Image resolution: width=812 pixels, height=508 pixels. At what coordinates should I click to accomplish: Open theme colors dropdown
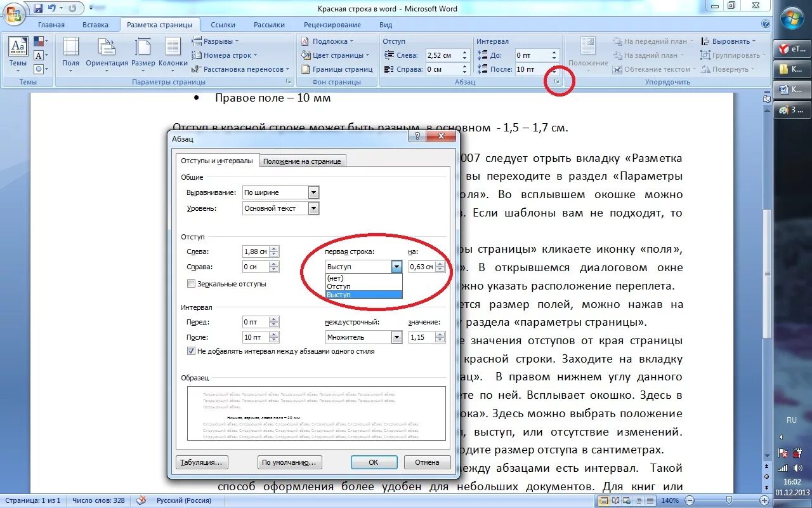40,42
